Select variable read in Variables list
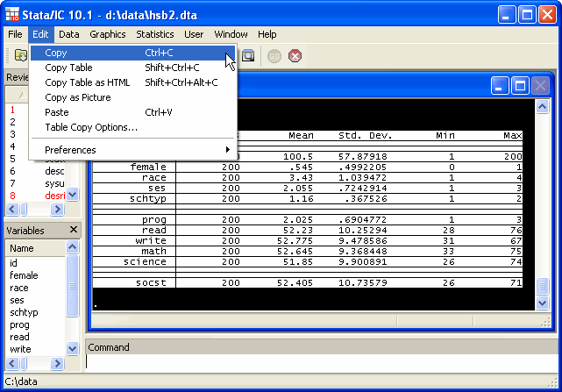This screenshot has width=562, height=392. click(19, 337)
